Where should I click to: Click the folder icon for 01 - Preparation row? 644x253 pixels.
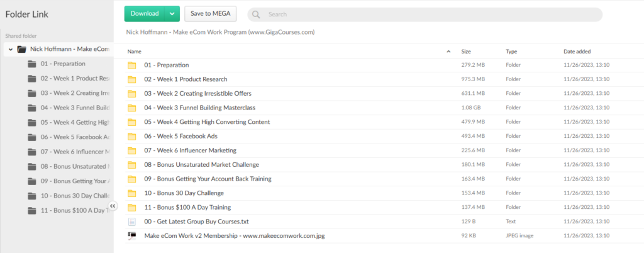132,65
